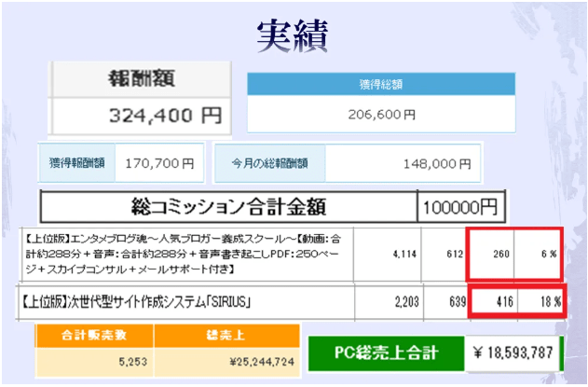Click the 獲得報酬額 label cell
This screenshot has width=588, height=387.
76,163
